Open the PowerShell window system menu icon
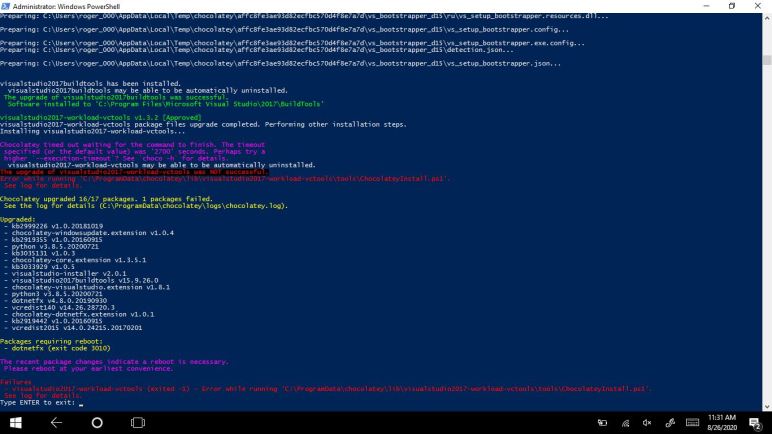 pos(7,6)
